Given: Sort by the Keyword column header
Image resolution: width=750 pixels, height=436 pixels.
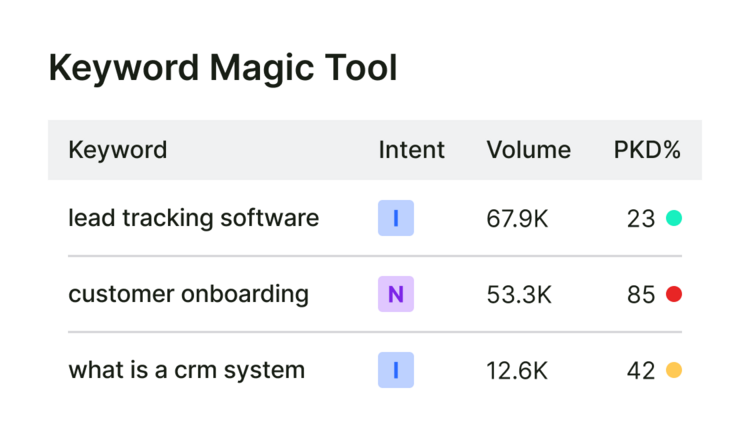Looking at the screenshot, I should pyautogui.click(x=118, y=150).
